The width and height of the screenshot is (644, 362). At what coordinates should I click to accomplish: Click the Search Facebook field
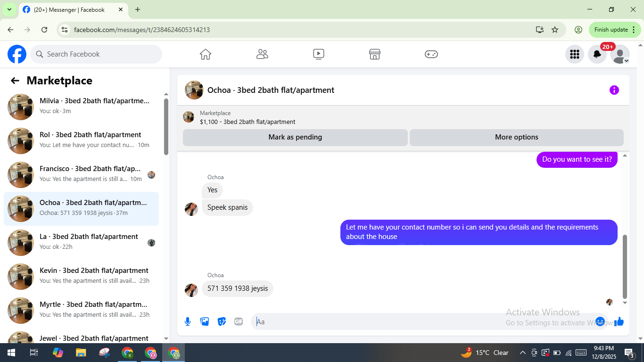96,54
